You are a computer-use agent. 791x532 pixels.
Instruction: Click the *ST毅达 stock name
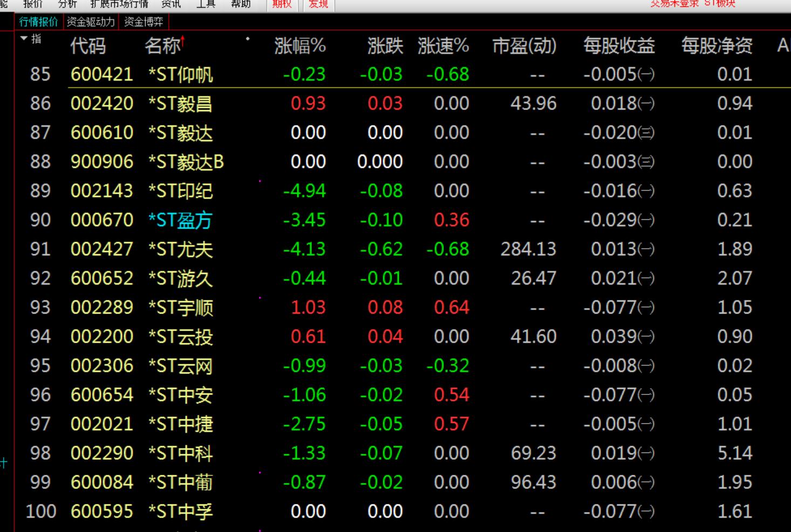(181, 132)
